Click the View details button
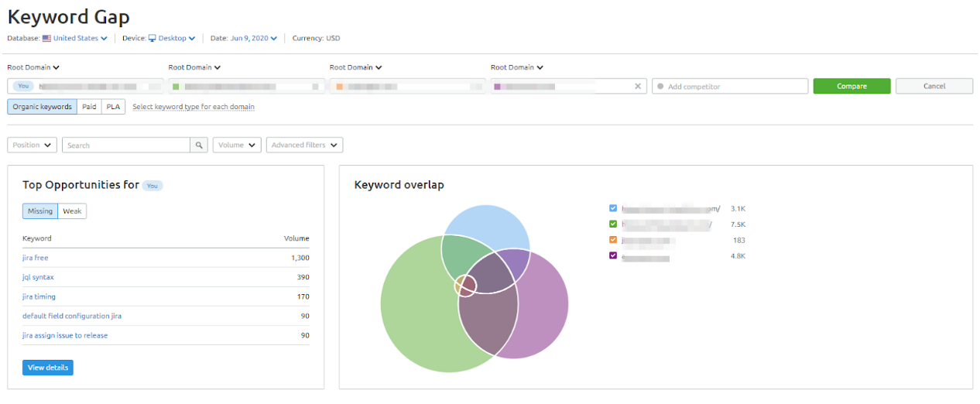The height and width of the screenshot is (404, 980). tap(48, 368)
